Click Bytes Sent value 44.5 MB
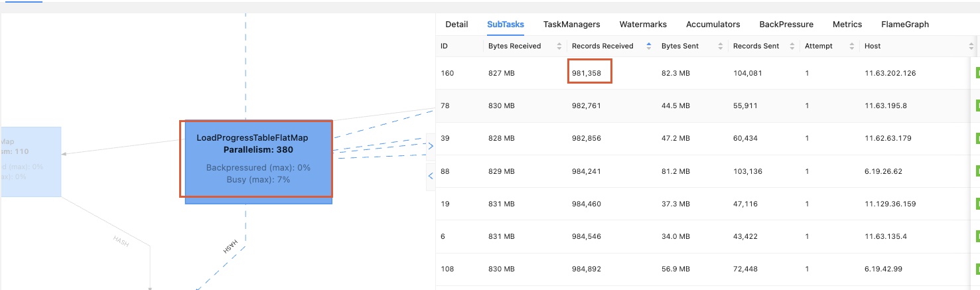Viewport: 980px width, 290px height. click(x=675, y=106)
